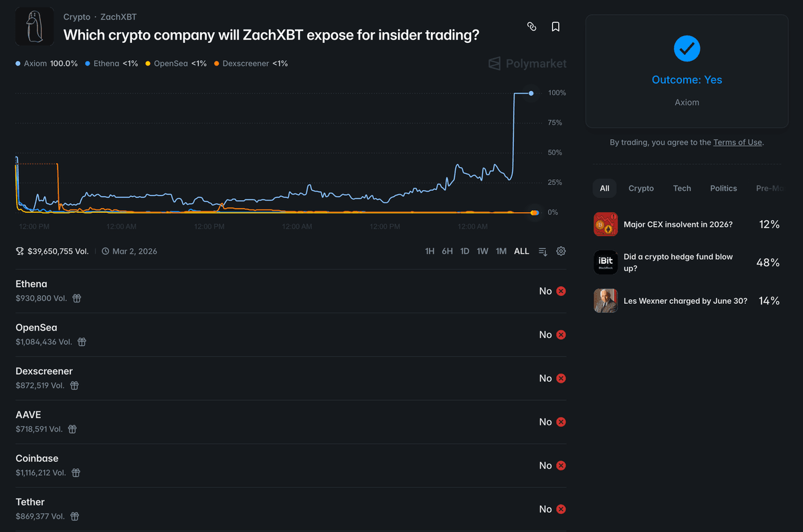Screen dimensions: 803x532
Task: Copy the market link using the chain icon
Action: coord(531,26)
